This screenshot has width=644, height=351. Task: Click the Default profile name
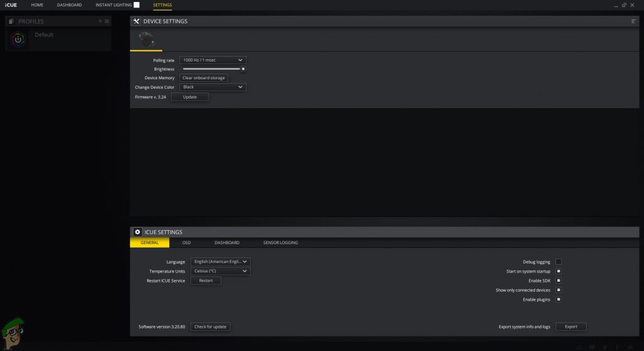(44, 35)
